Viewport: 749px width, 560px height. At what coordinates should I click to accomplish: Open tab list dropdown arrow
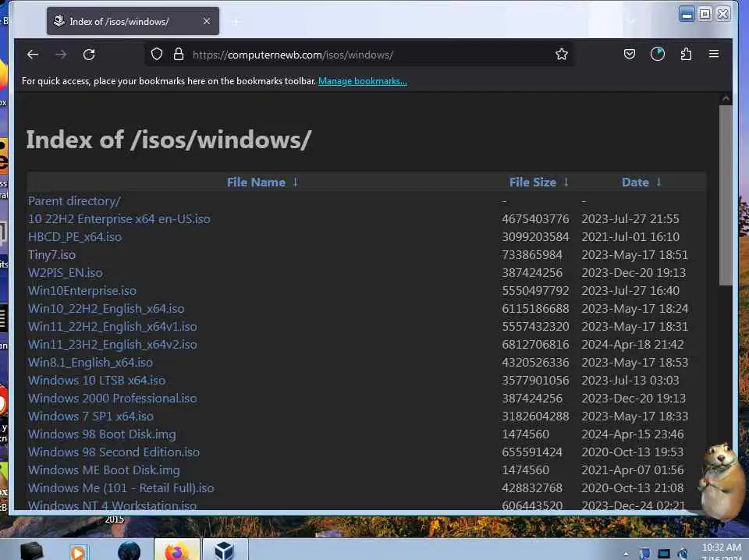click(x=630, y=21)
